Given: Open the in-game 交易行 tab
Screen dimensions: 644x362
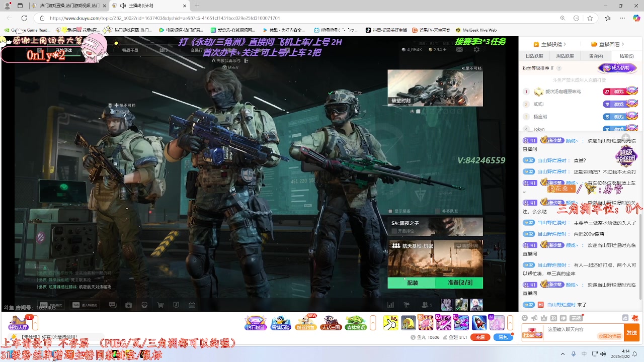Looking at the screenshot, I should click(197, 50).
